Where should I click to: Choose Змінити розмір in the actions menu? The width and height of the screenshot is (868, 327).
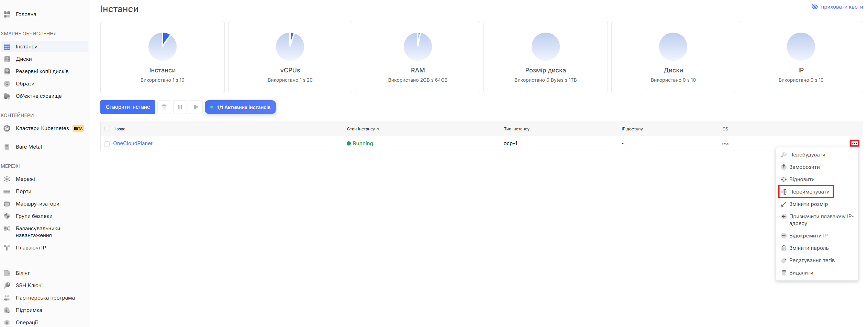(x=808, y=204)
